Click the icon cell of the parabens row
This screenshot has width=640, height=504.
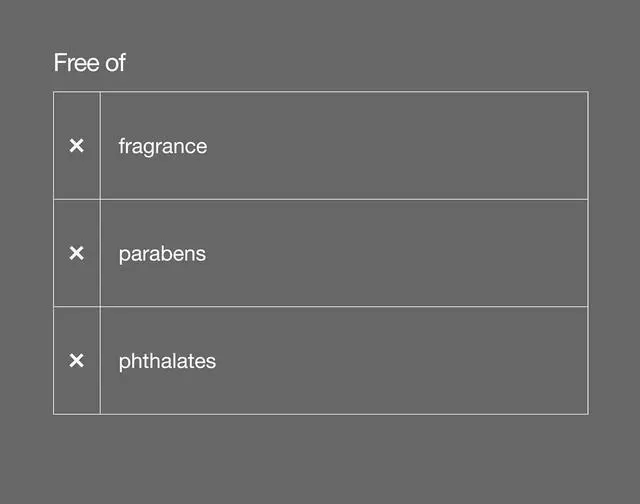(x=76, y=282)
